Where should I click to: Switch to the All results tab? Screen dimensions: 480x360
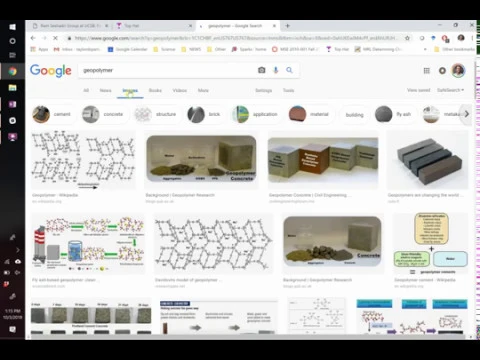86,90
